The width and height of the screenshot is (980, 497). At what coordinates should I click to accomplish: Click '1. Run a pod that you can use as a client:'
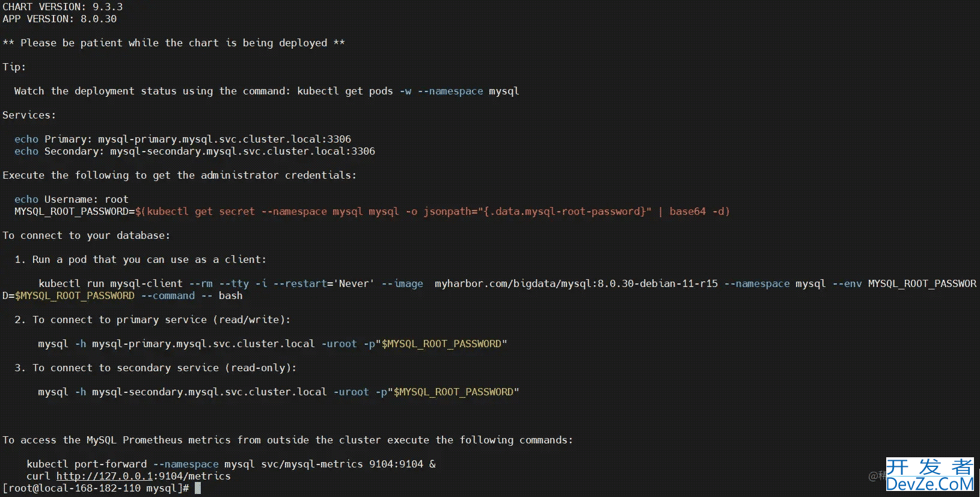[141, 259]
